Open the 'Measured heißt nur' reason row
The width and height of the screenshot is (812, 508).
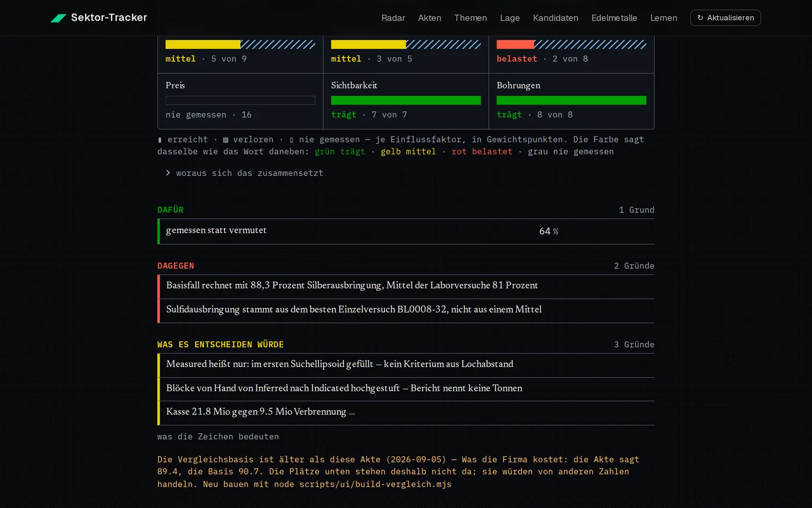click(x=406, y=365)
